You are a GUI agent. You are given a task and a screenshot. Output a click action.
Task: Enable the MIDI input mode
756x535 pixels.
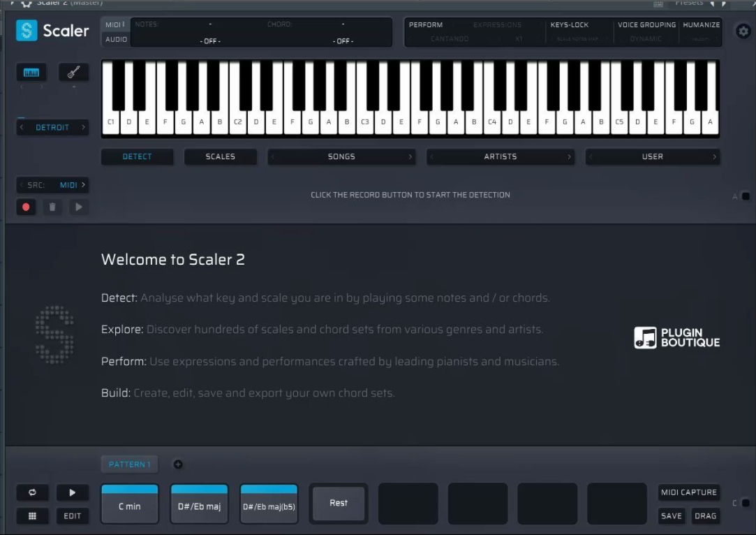coord(115,23)
